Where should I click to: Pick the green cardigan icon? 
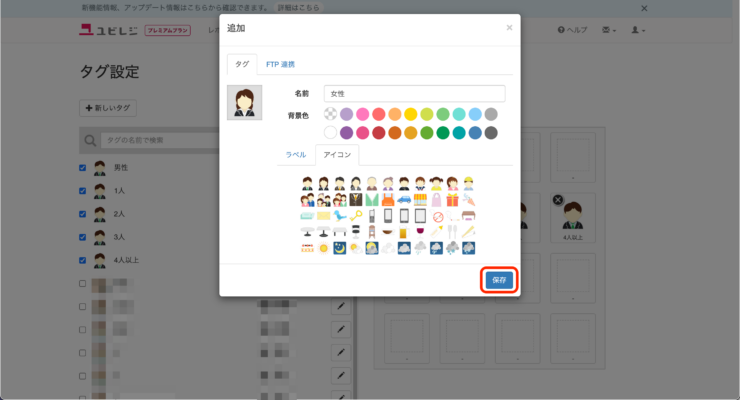click(x=372, y=200)
